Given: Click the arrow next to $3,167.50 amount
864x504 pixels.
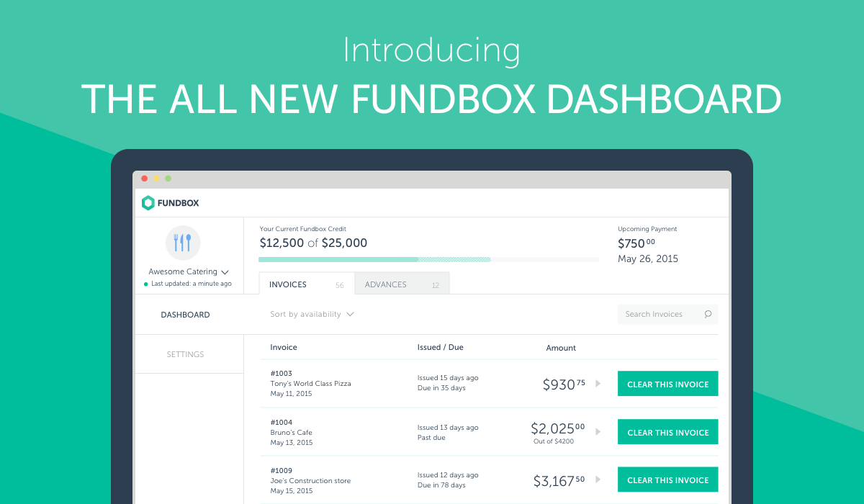Looking at the screenshot, I should click(598, 480).
